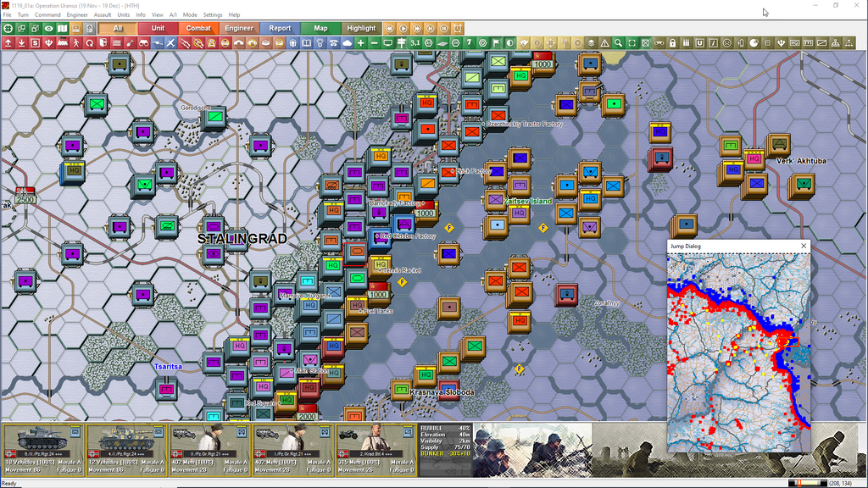Screen dimensions: 868x488
Task: Click the down-arrow icon in the red toolbar
Action: point(21,42)
